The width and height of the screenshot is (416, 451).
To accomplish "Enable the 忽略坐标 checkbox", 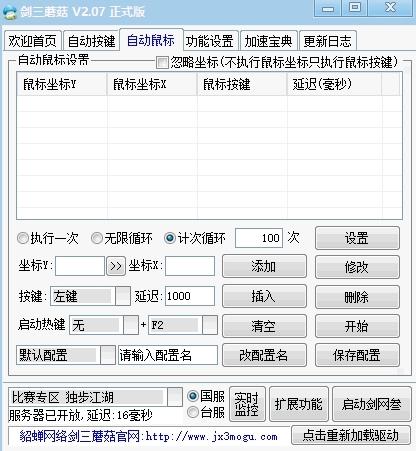I will pos(163,62).
